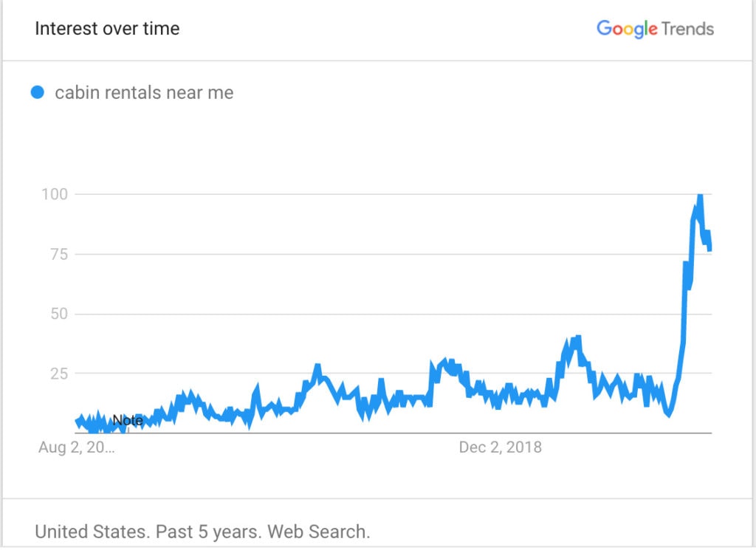This screenshot has width=756, height=550.
Task: Click the 25 y-axis value label
Action: click(59, 374)
